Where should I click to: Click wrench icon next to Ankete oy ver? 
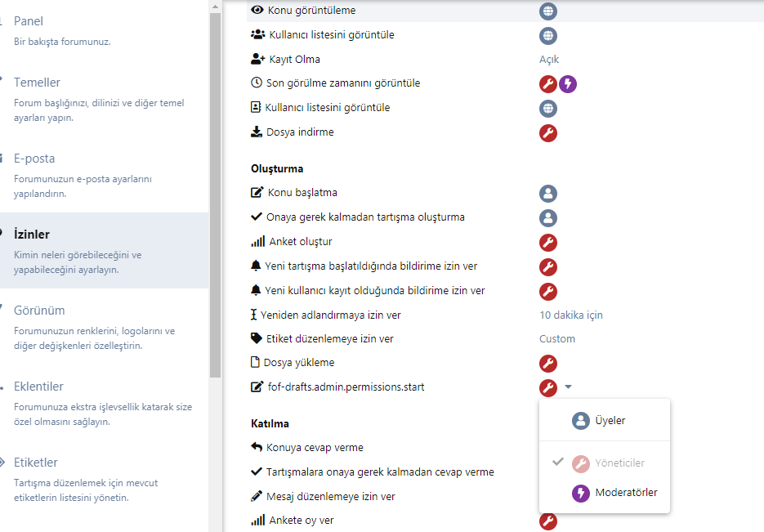pyautogui.click(x=548, y=521)
